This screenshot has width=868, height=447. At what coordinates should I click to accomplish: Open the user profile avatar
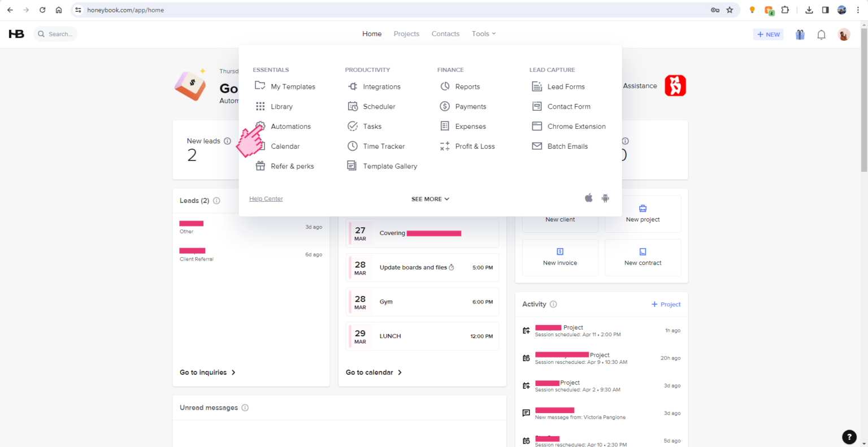844,34
